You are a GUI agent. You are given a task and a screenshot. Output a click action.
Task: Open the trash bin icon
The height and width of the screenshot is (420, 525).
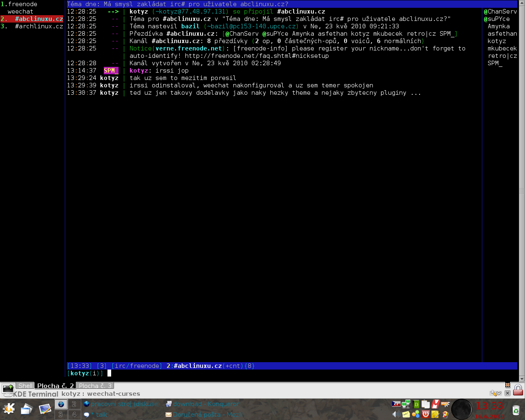coord(516,410)
